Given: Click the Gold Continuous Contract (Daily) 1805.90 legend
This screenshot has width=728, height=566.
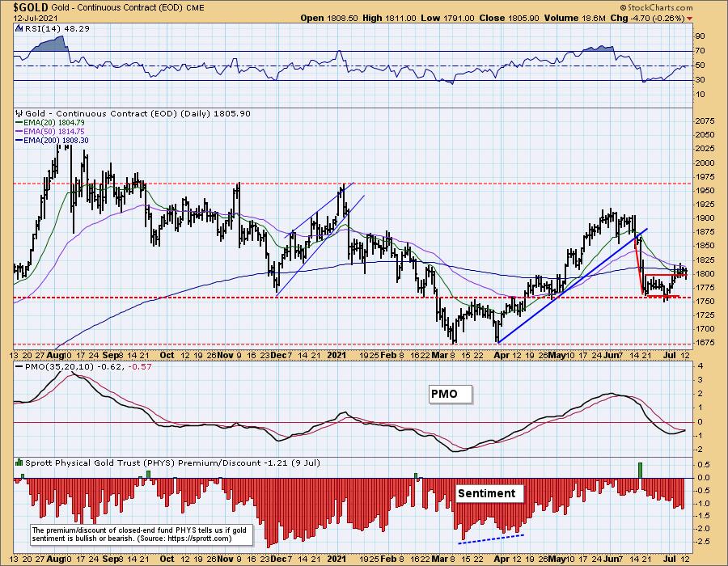Looking at the screenshot, I should (138, 114).
